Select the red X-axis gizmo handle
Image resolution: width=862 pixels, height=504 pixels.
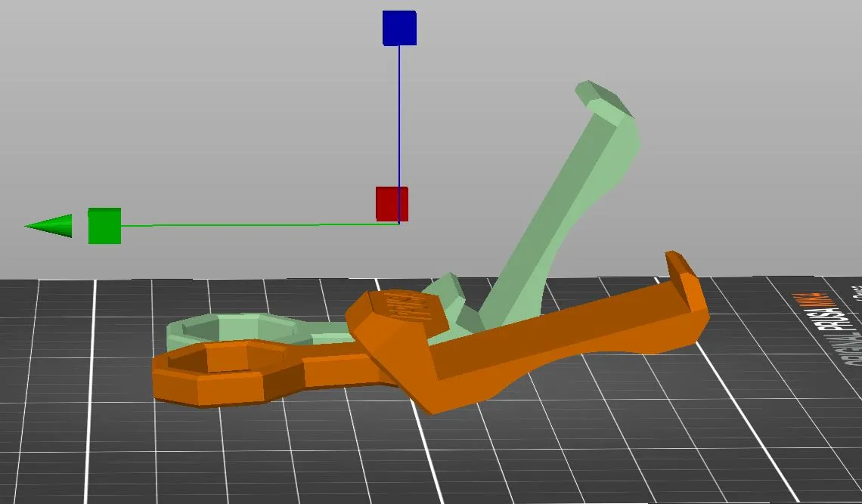tap(392, 204)
